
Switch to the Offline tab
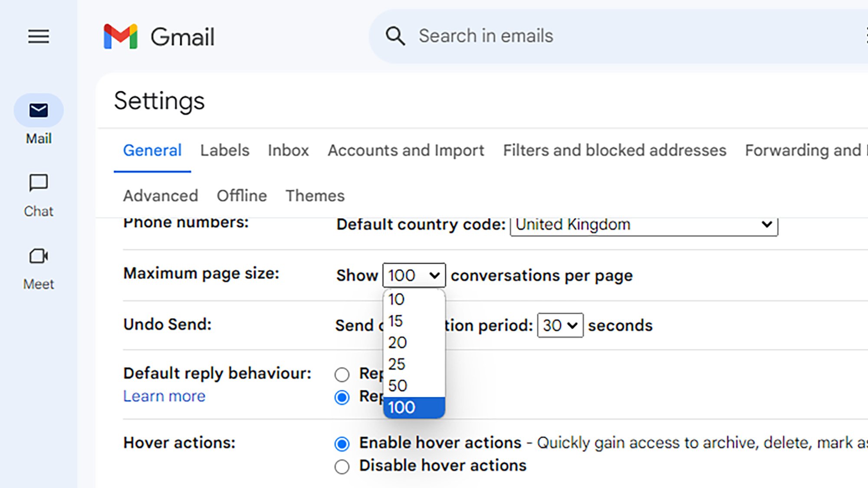(241, 196)
